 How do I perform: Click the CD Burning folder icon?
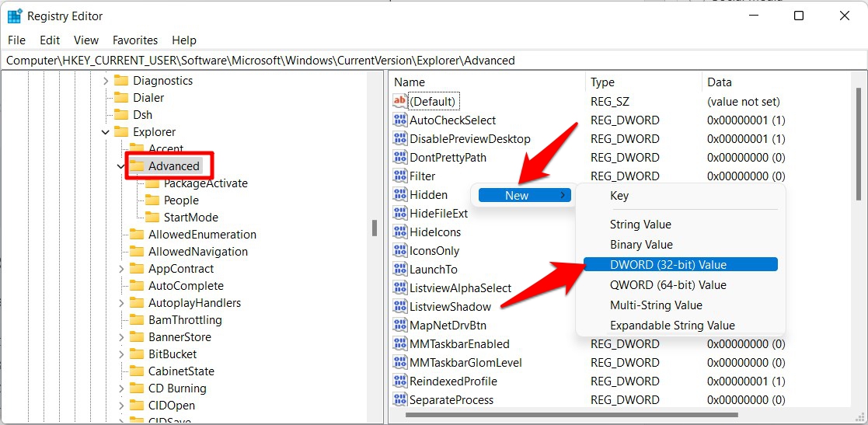click(x=137, y=388)
